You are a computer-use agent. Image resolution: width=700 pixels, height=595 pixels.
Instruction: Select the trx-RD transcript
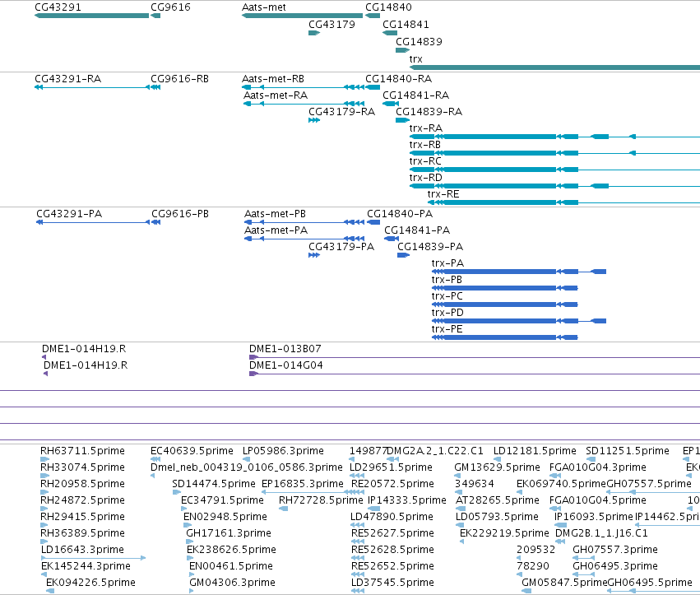click(x=554, y=186)
